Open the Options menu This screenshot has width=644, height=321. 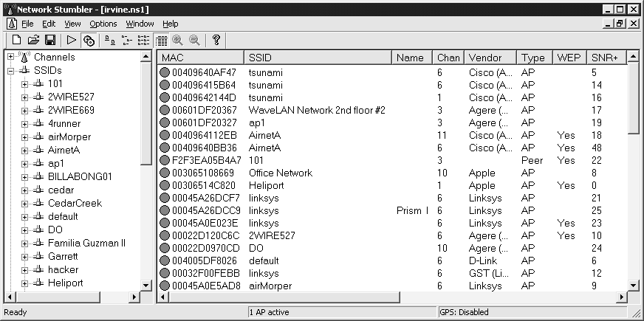click(x=103, y=24)
